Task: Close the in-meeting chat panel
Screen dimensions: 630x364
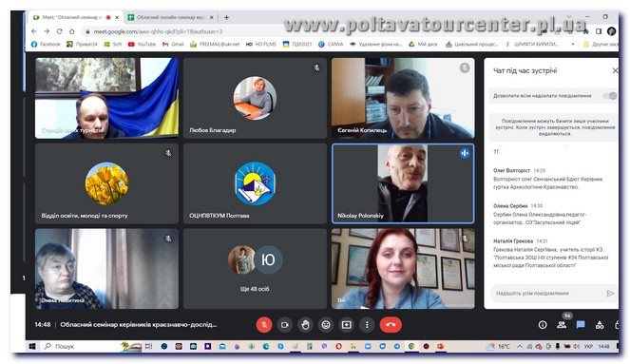Action: pyautogui.click(x=615, y=70)
